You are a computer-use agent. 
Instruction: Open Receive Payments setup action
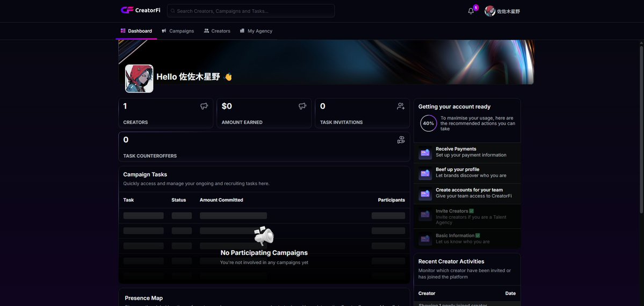click(467, 153)
